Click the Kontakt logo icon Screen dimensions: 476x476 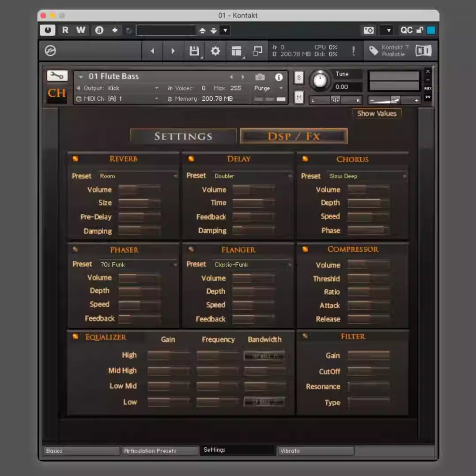tap(50, 51)
